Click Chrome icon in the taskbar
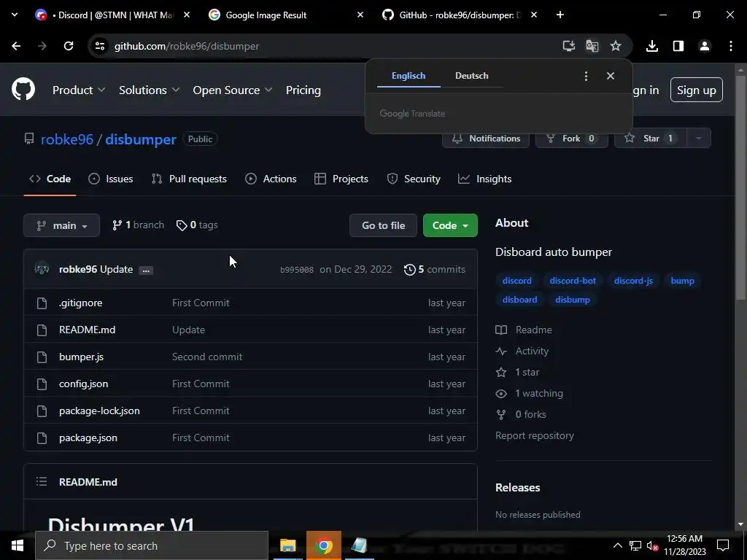This screenshot has height=560, width=747. click(323, 545)
